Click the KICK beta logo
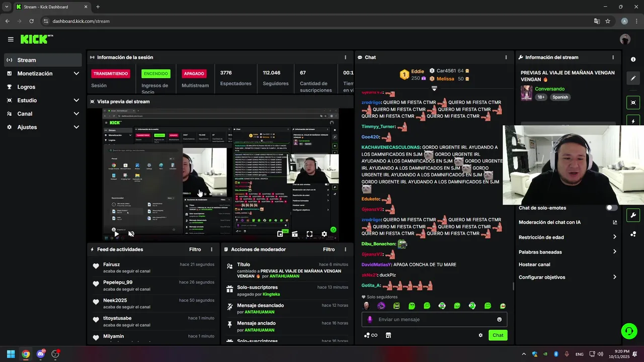644x362 pixels. 37,39
